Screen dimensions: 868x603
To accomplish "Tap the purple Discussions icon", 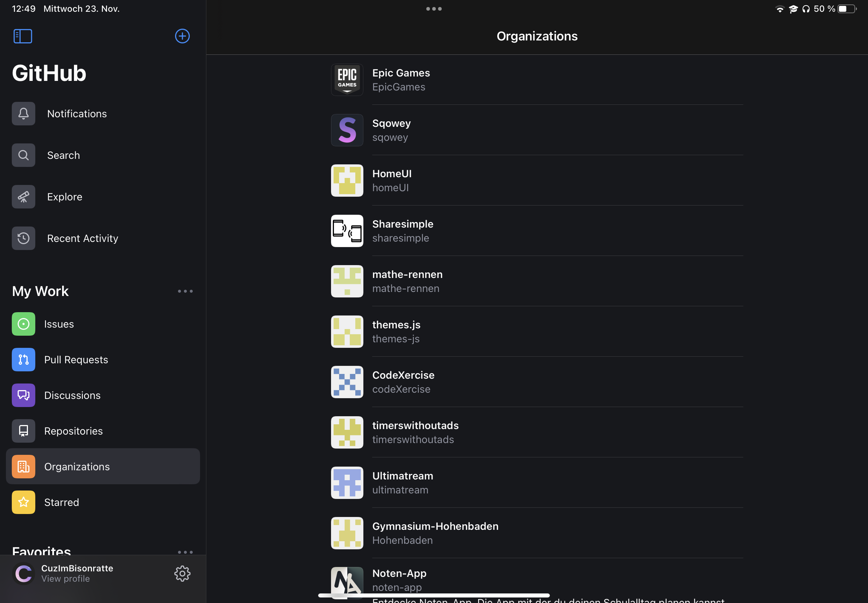I will pyautogui.click(x=24, y=396).
